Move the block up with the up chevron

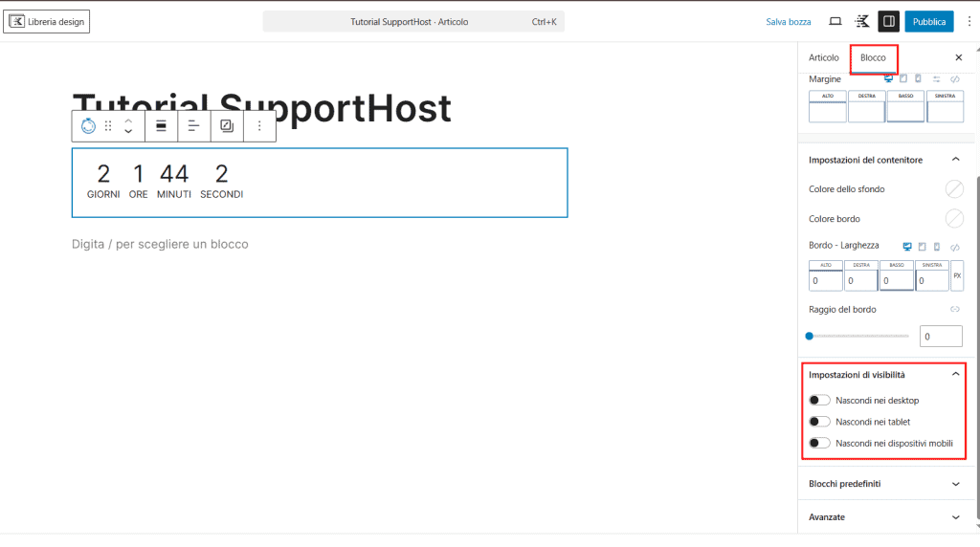click(x=128, y=121)
